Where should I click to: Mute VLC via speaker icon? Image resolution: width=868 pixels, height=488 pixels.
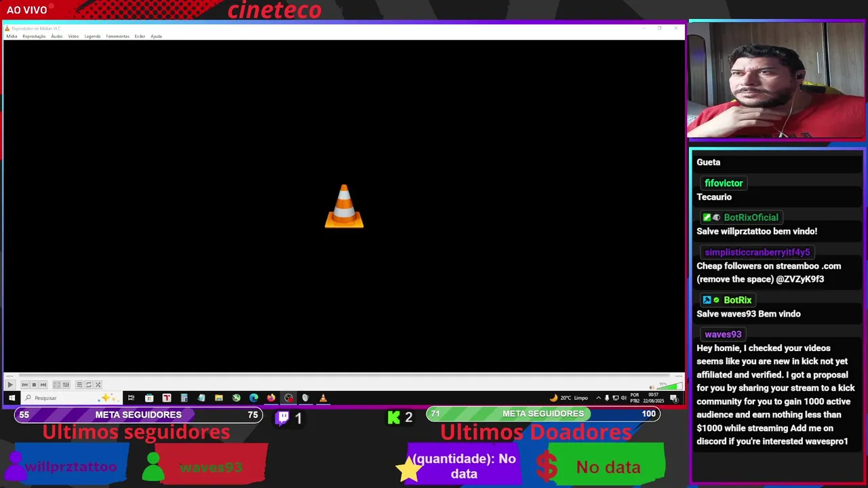pos(652,388)
